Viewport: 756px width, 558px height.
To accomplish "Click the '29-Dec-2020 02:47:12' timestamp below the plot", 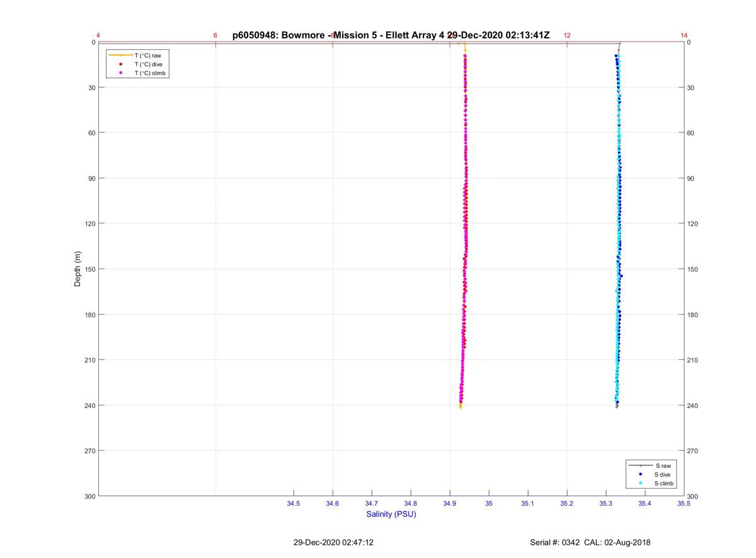I will point(333,542).
